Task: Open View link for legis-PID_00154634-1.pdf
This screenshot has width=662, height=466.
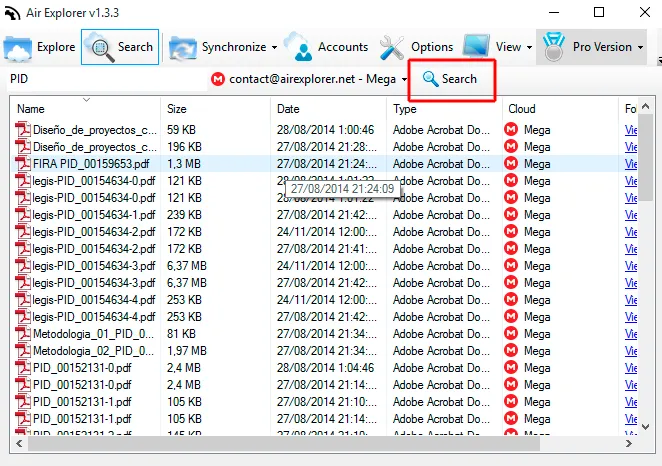Action: 631,215
